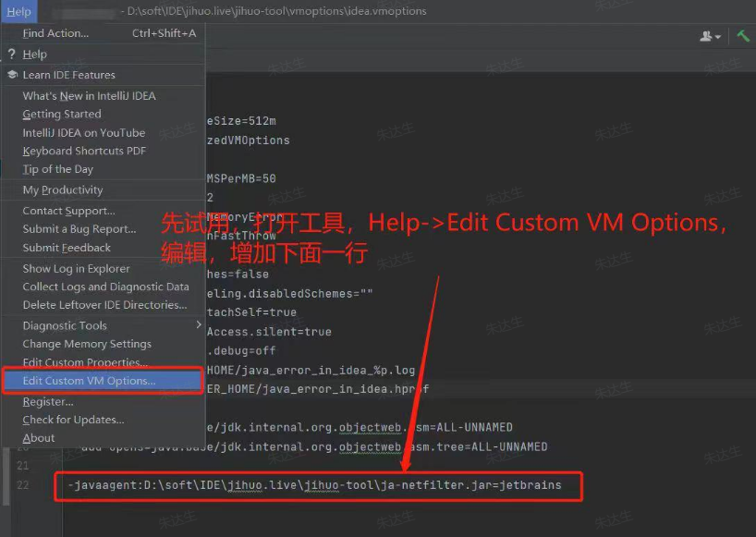Screen dimensions: 756x537
Task: Click the question mark icon beside Help
Action: [12, 54]
